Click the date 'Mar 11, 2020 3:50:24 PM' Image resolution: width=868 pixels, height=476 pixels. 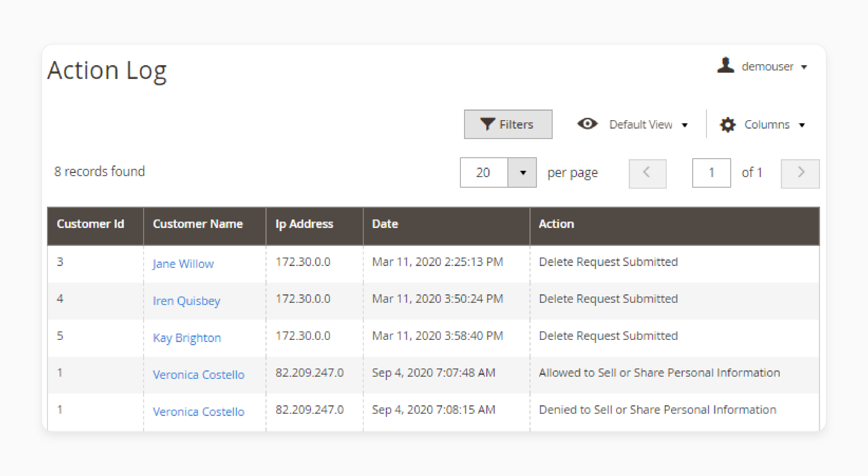(437, 299)
